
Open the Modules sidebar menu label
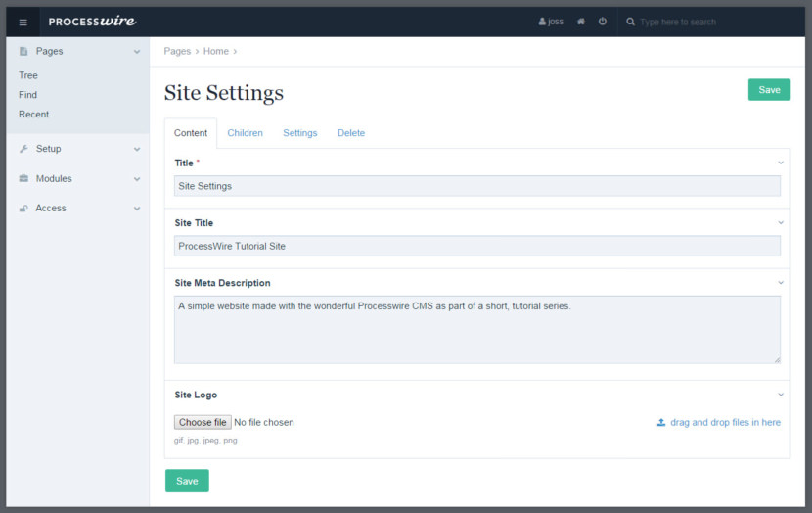(54, 178)
